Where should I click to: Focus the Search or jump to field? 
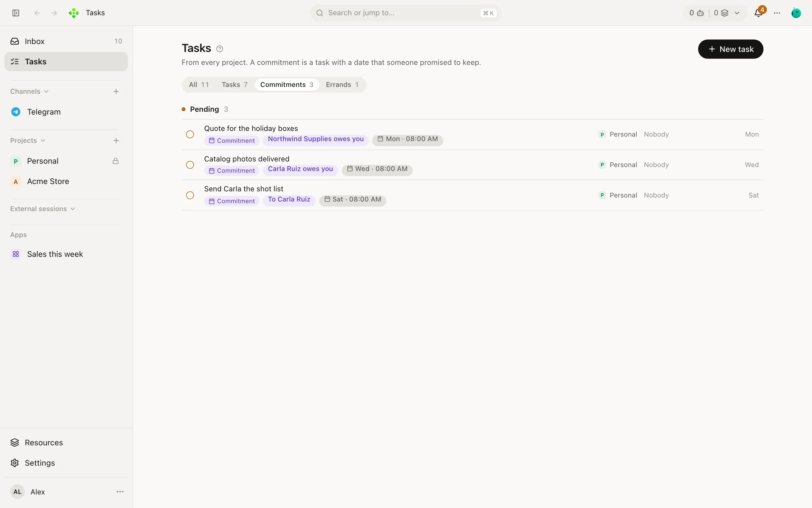click(406, 13)
